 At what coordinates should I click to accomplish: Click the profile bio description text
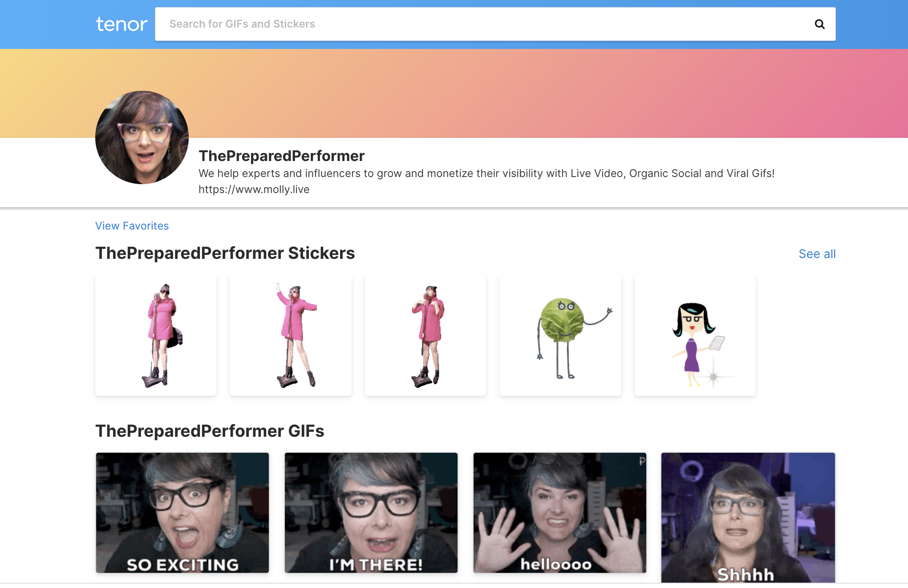[x=486, y=173]
